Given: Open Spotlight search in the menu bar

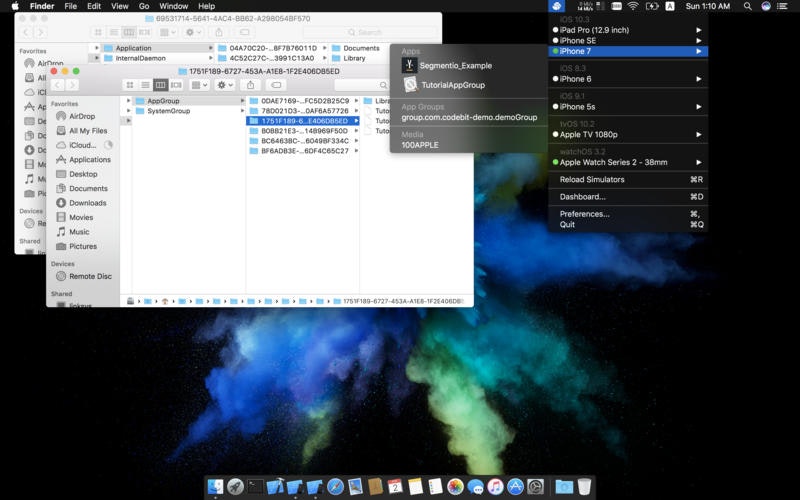Looking at the screenshot, I should click(747, 6).
